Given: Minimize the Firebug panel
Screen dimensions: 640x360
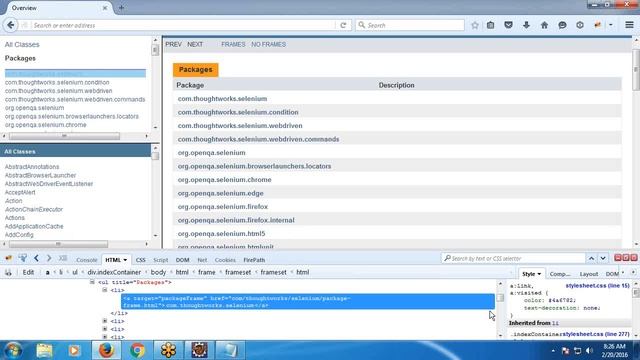Looking at the screenshot, I should [x=618, y=258].
